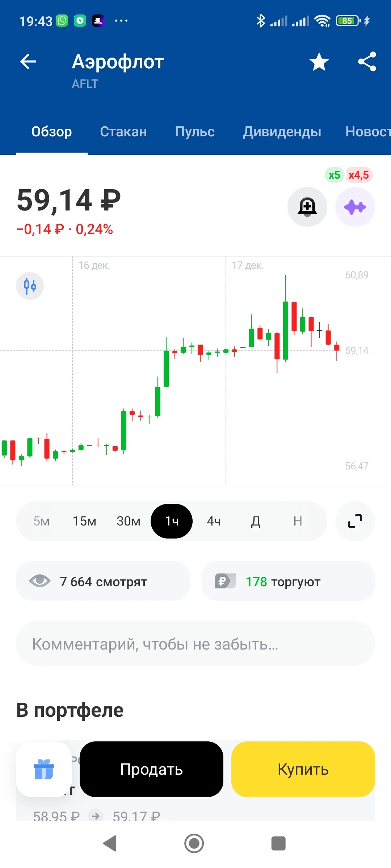The image size is (391, 868).
Task: Switch chart type with candlestick icon
Action: click(x=30, y=286)
